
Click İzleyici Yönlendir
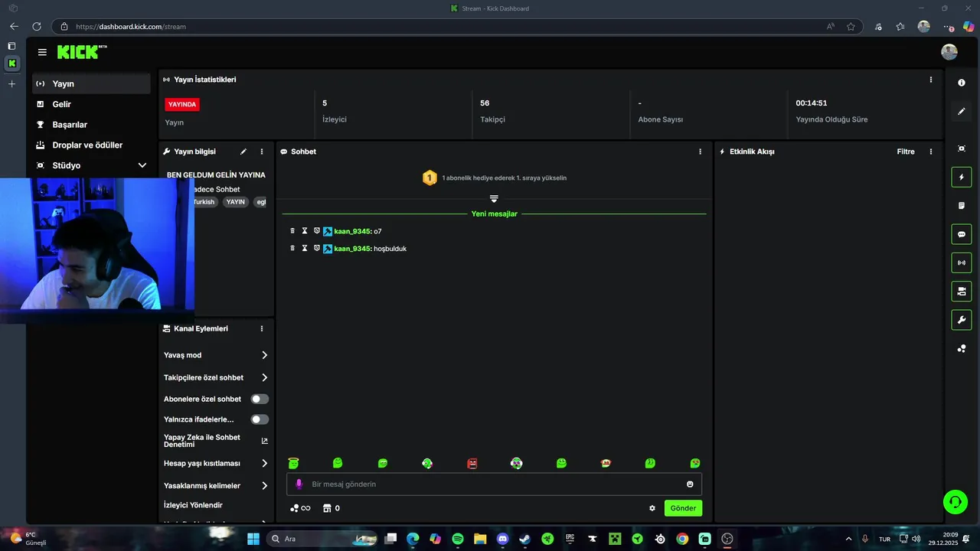pos(193,505)
